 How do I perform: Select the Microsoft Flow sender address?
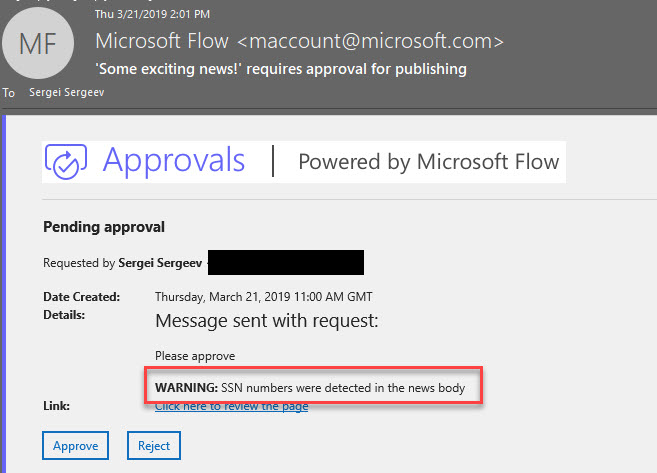(299, 42)
